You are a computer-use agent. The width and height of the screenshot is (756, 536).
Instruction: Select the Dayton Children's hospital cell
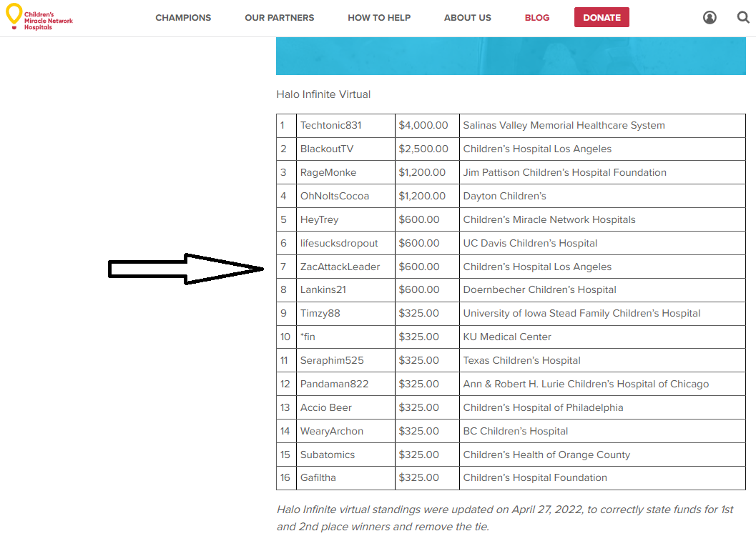tap(602, 196)
